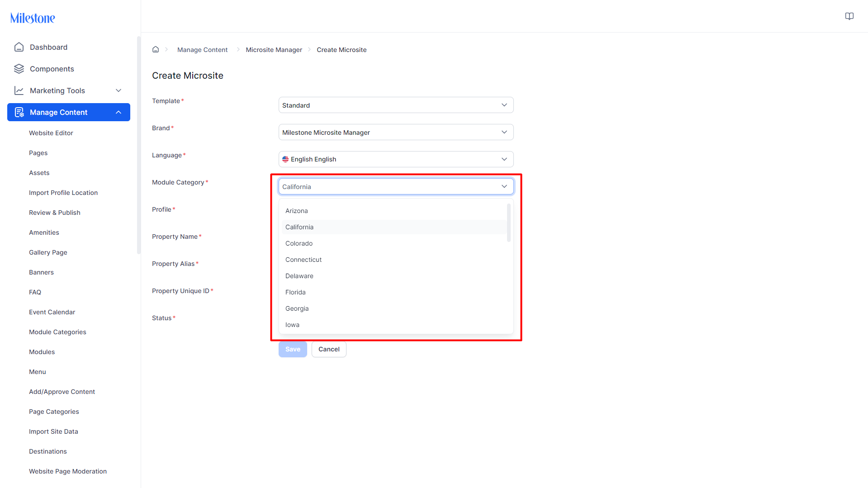Open Import Site Data
868x488 pixels.
coord(53,431)
